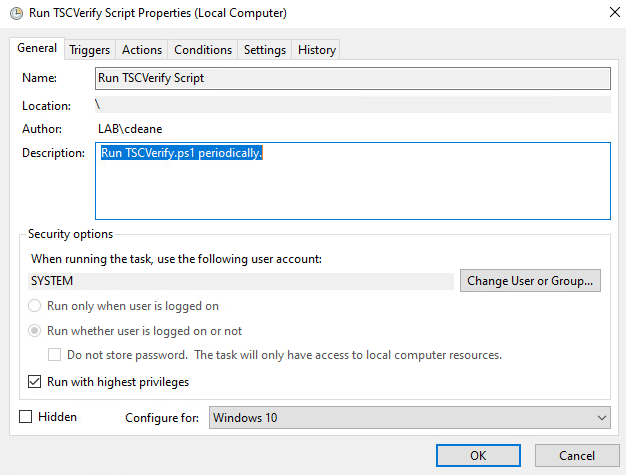Select Run only when user is logged on

click(34, 306)
